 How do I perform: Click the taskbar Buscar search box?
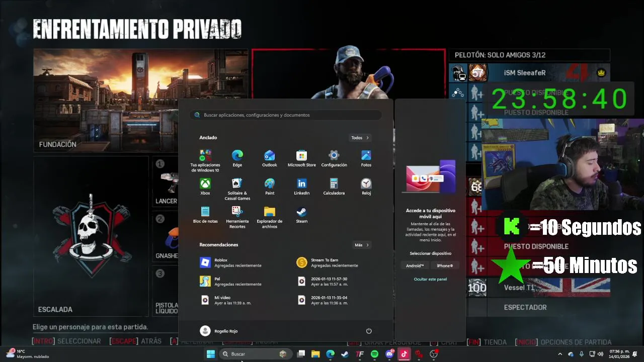click(x=256, y=354)
